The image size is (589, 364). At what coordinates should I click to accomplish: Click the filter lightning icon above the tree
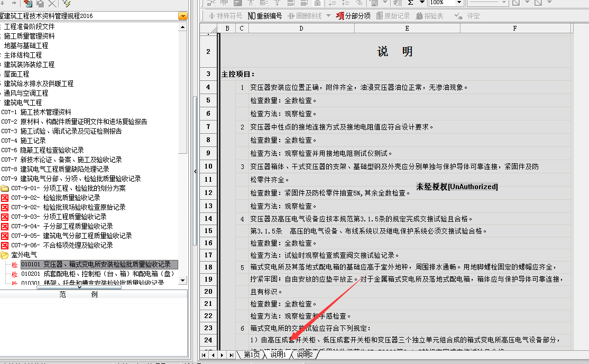[66, 3]
